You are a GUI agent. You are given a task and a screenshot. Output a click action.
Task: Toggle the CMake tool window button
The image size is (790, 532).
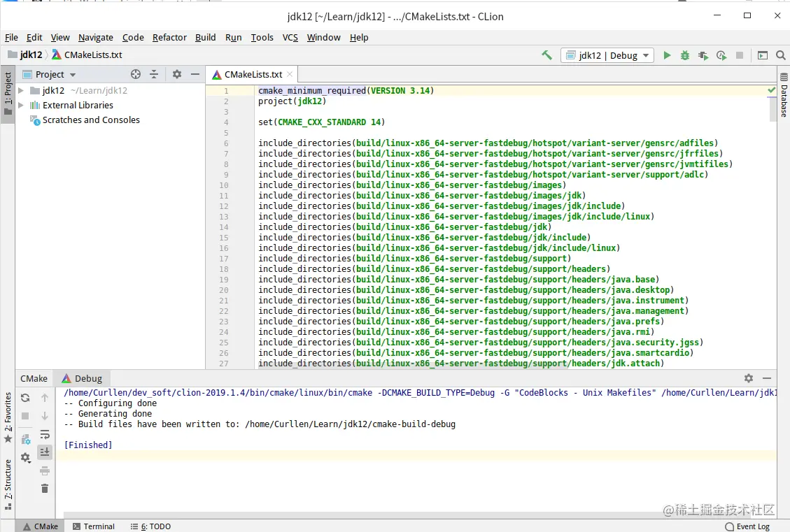coord(41,526)
